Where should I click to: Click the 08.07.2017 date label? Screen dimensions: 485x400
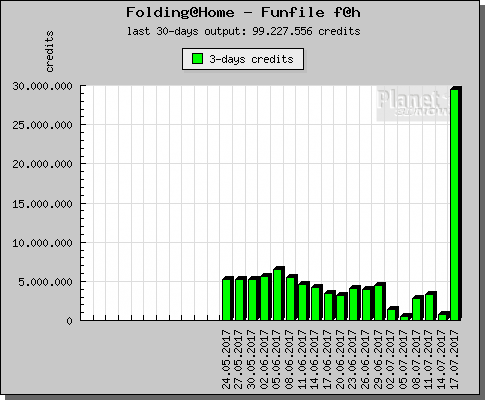tap(416, 359)
